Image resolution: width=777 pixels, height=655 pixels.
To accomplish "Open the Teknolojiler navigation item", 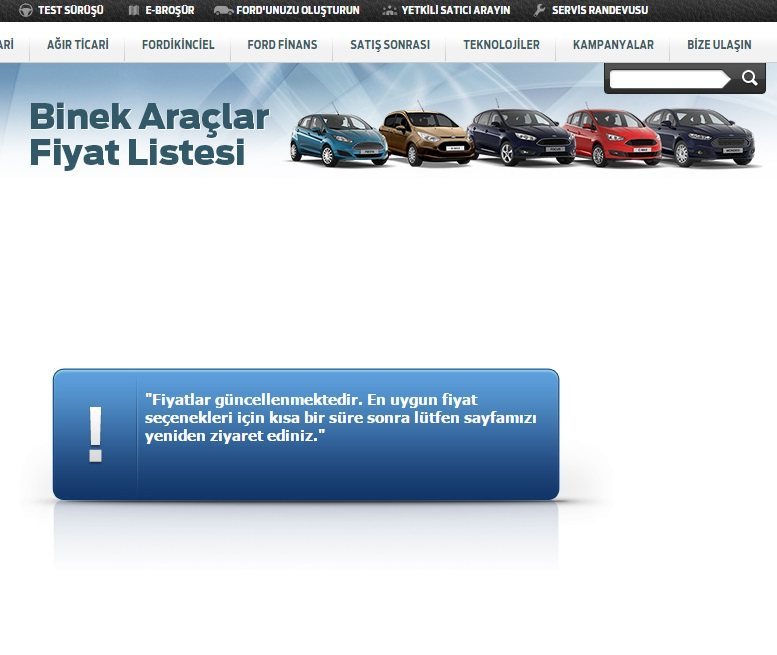I will coord(501,45).
